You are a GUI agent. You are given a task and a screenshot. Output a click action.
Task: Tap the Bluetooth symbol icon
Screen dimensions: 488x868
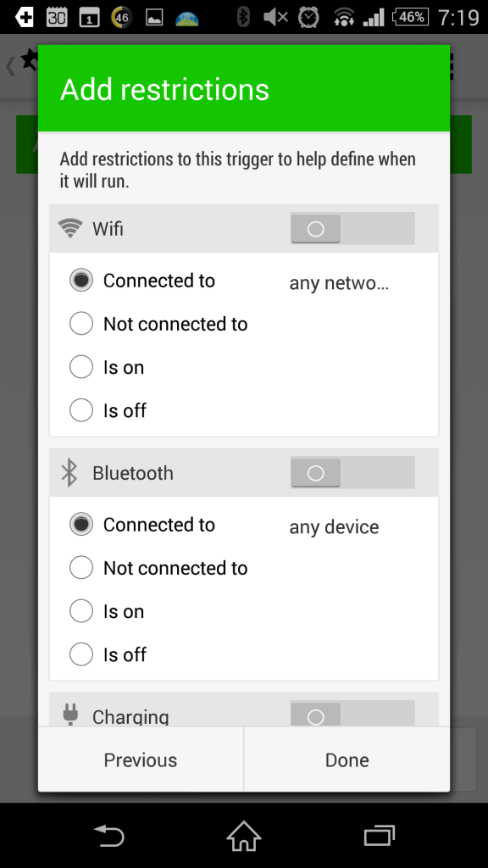point(69,473)
